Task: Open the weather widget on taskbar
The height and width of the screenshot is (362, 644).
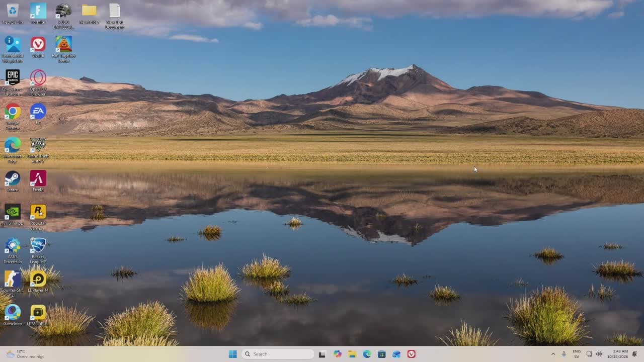Action: 25,354
